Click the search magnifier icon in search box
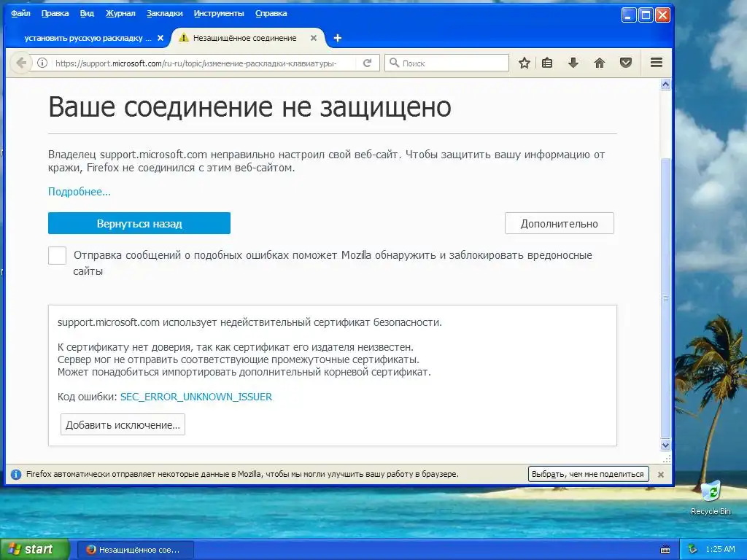The image size is (747, 560). point(394,63)
